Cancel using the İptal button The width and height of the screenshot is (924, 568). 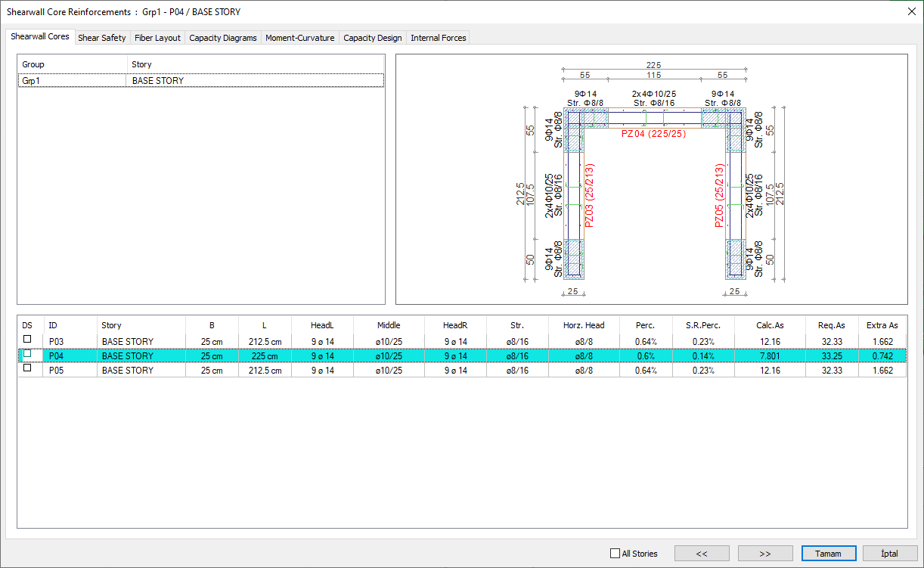[x=890, y=554]
